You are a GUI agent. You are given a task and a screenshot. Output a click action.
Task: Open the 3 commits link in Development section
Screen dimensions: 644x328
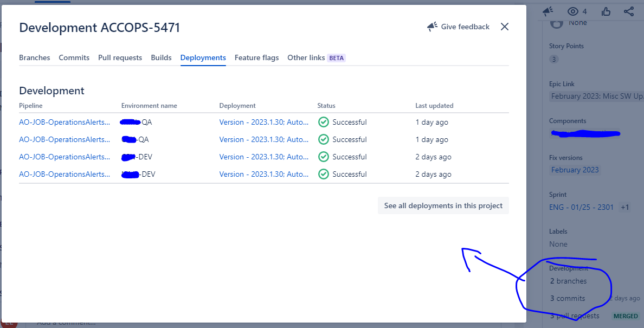coord(568,298)
